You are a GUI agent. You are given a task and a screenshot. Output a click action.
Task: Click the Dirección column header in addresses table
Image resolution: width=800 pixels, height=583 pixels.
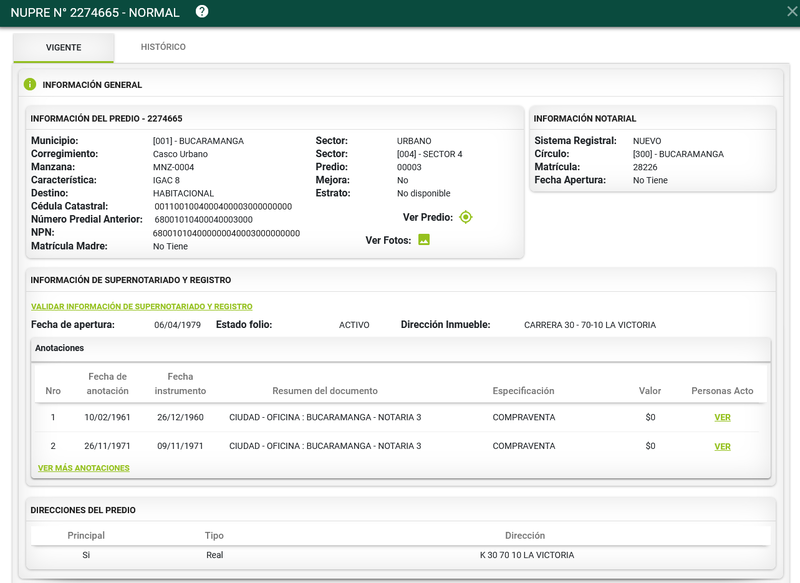point(525,536)
